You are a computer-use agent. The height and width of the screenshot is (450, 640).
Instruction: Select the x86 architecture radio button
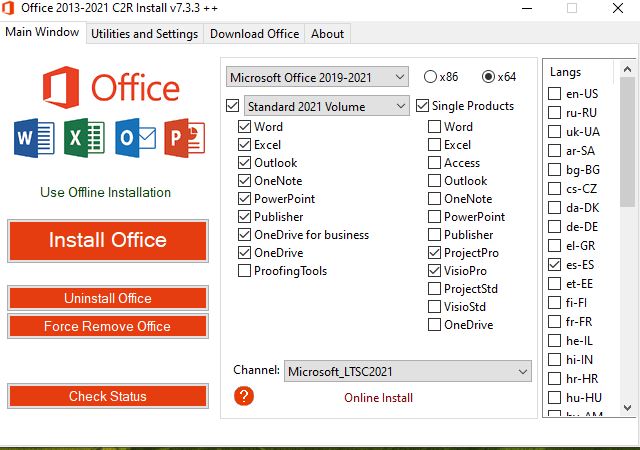[x=430, y=77]
